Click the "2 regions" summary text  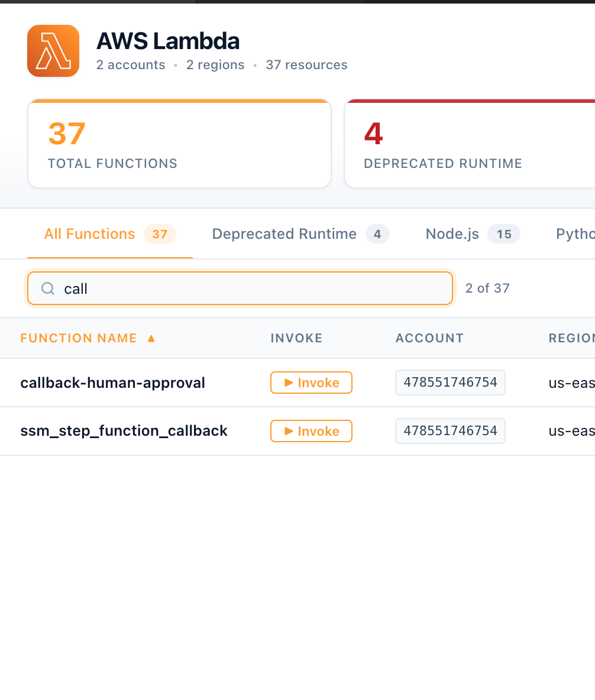[x=215, y=65]
